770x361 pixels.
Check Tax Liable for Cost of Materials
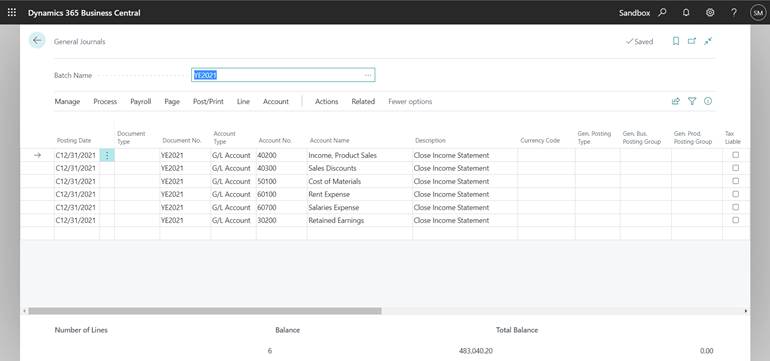coord(735,181)
